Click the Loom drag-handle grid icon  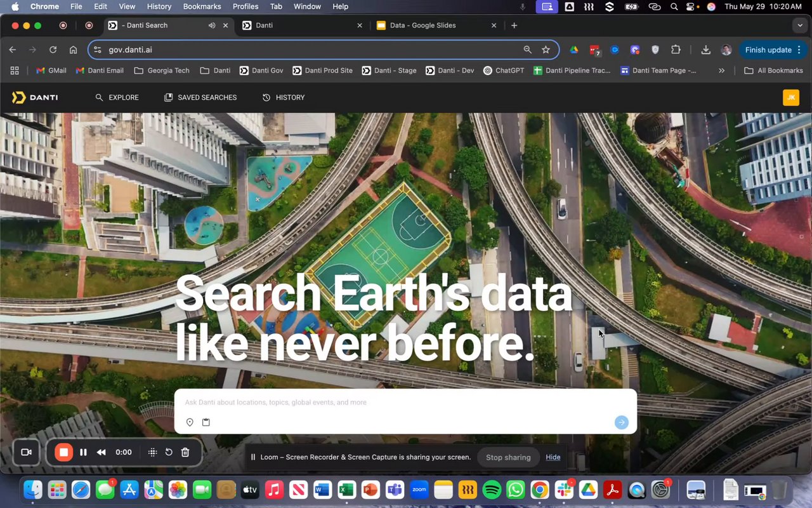tap(152, 452)
